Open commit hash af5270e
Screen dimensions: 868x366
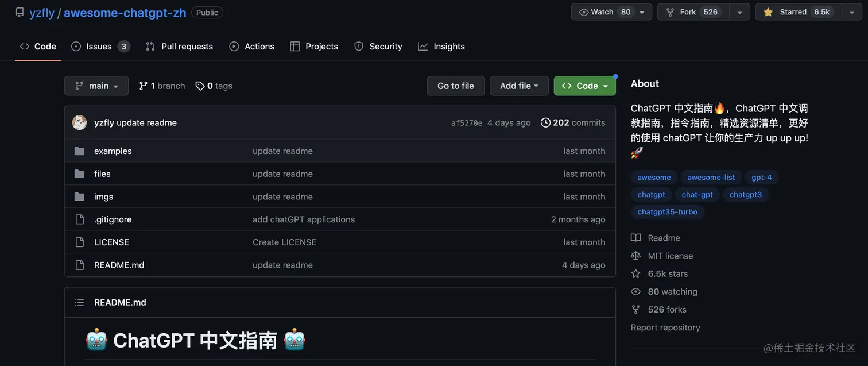(x=467, y=123)
